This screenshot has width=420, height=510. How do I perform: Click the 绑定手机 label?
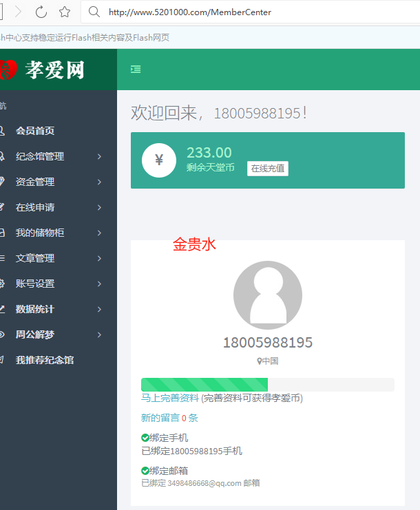tap(169, 438)
